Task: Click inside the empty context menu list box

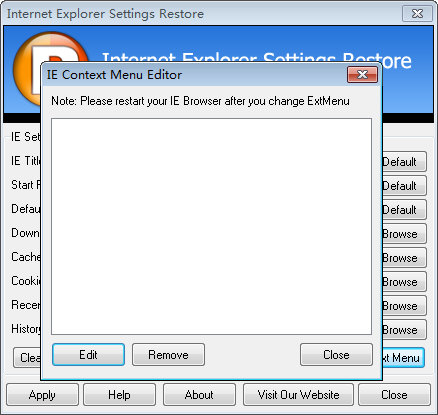Action: coord(211,226)
